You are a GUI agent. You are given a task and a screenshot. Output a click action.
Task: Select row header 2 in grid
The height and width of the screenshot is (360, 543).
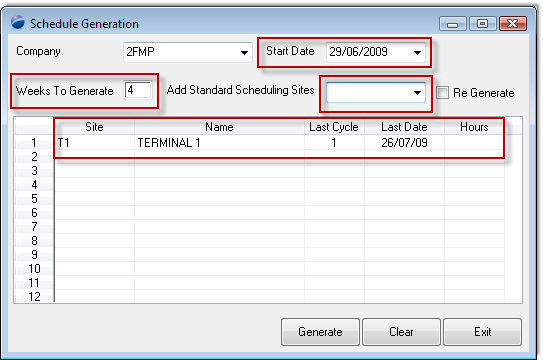(x=34, y=157)
